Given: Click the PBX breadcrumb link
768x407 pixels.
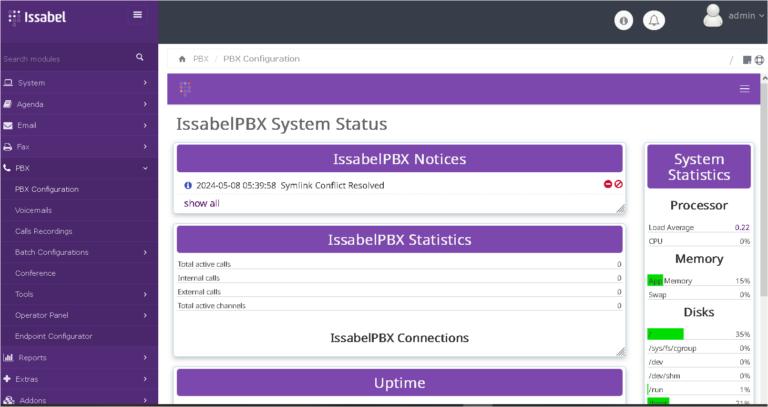Looking at the screenshot, I should pos(200,59).
